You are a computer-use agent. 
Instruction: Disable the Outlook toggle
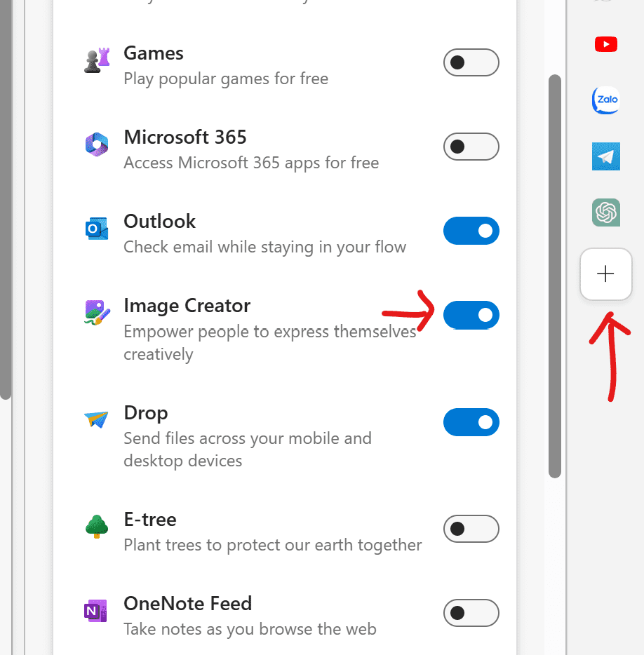coord(471,231)
